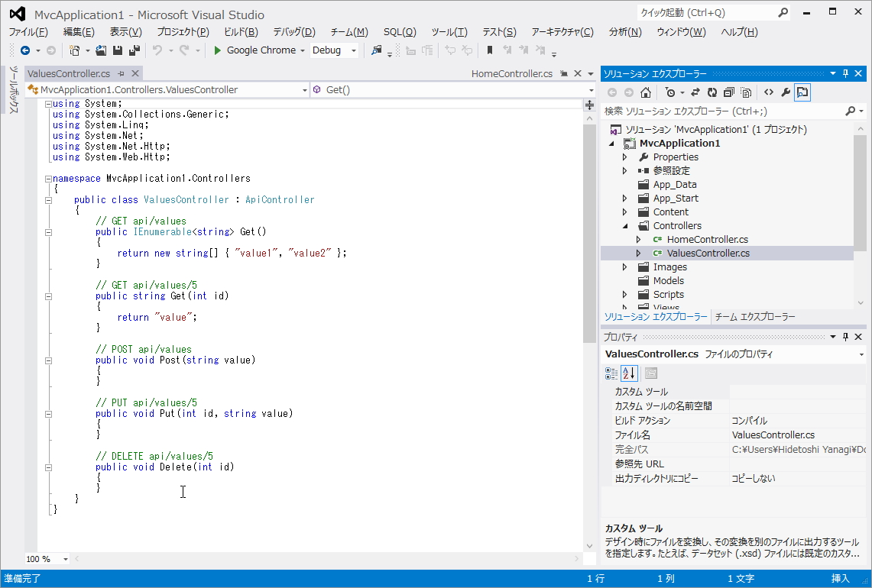The height and width of the screenshot is (588, 872).
Task: Click the Navigate Backward arrow in the main toolbar
Action: [x=25, y=50]
